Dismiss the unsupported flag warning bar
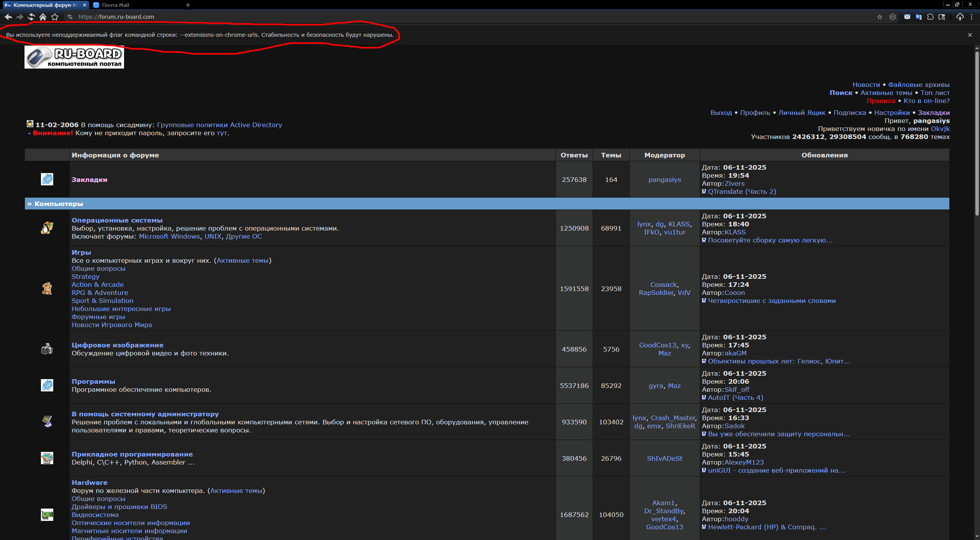 tap(970, 35)
